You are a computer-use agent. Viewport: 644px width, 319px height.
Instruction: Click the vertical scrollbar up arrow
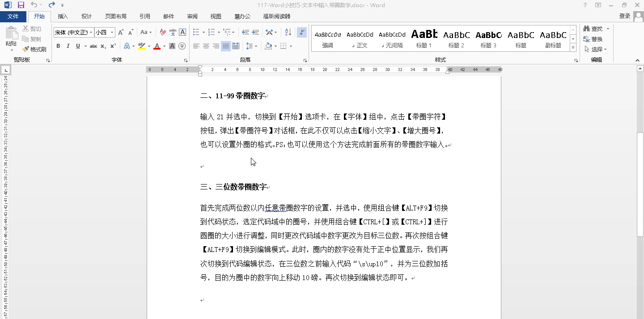640,68
